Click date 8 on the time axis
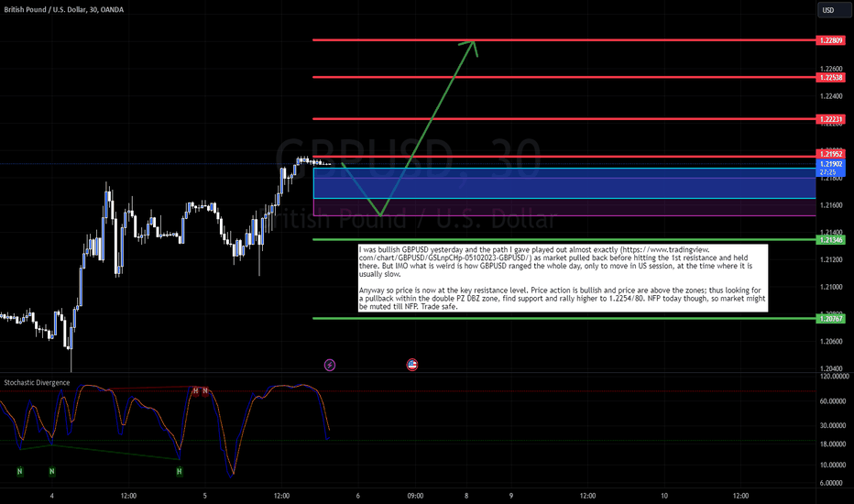The height and width of the screenshot is (504, 854). tap(466, 496)
